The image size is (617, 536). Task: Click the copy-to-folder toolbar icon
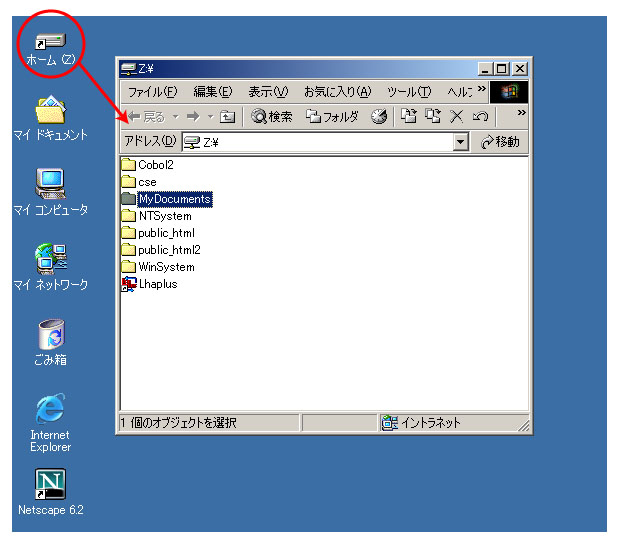pos(433,116)
